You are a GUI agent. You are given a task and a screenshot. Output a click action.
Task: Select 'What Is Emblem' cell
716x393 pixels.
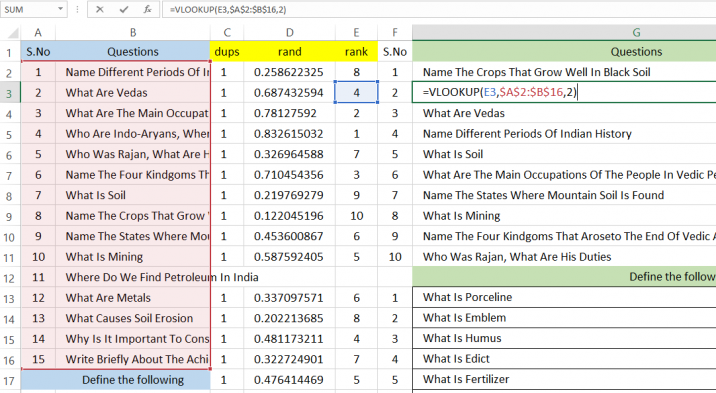point(564,318)
